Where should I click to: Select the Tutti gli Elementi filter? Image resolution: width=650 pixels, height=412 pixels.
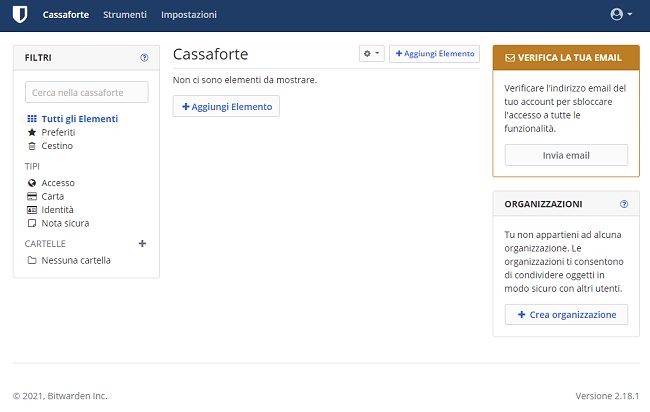pos(73,119)
